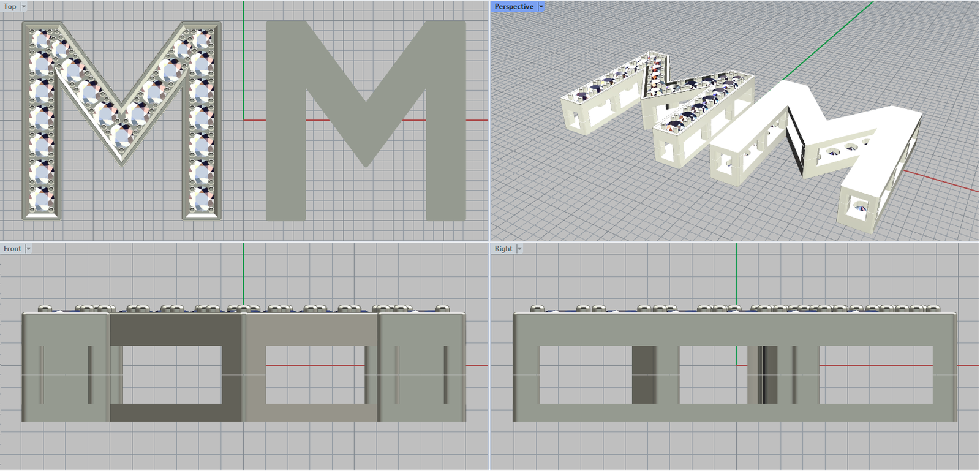980x473 pixels.
Task: Open the Top viewport dropdown arrow
Action: (24, 7)
